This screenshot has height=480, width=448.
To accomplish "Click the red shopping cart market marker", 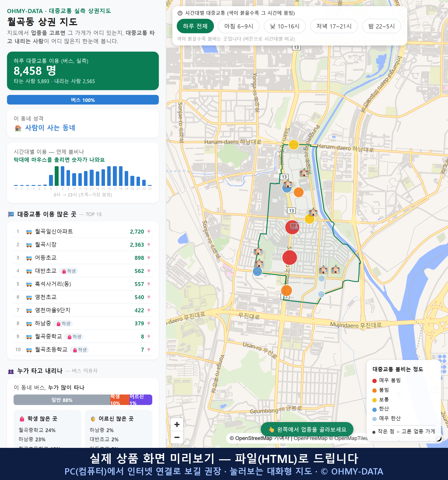I will 292,227.
